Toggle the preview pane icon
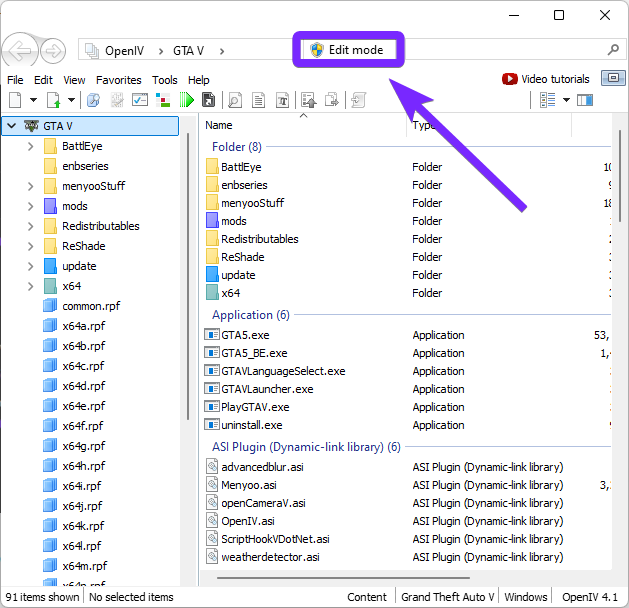The image size is (629, 608). click(585, 100)
